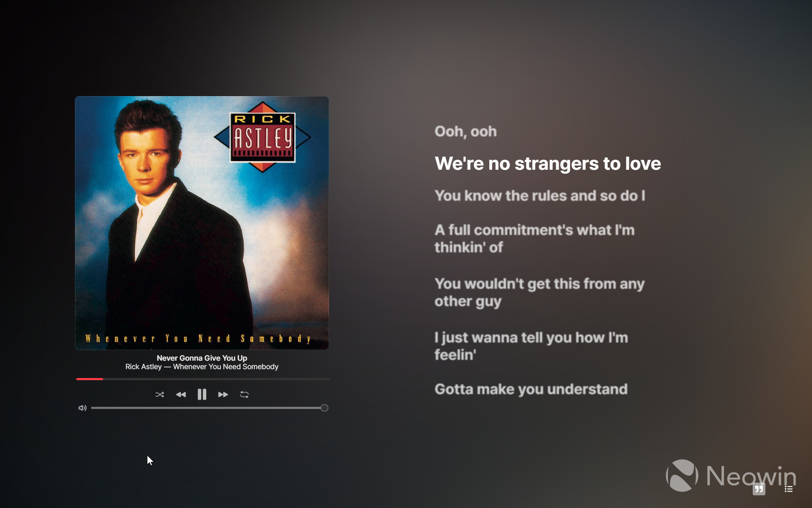Click artist and album name text

[x=202, y=367]
